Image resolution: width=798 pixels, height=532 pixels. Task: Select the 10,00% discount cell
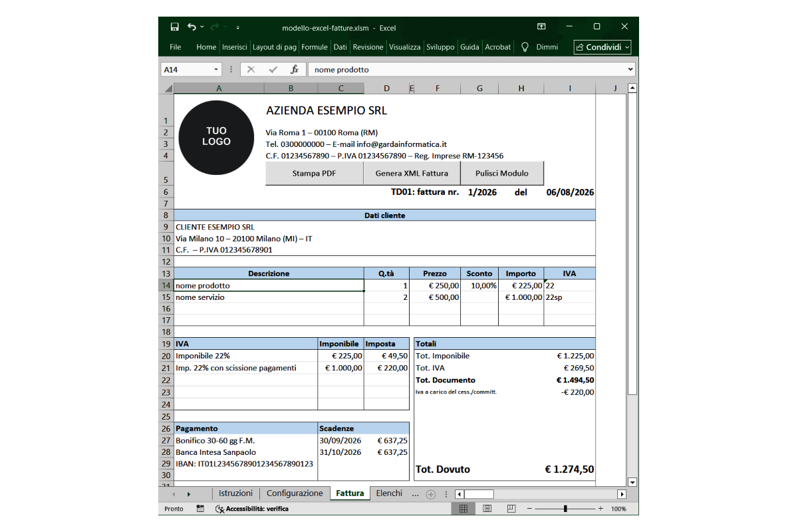479,285
